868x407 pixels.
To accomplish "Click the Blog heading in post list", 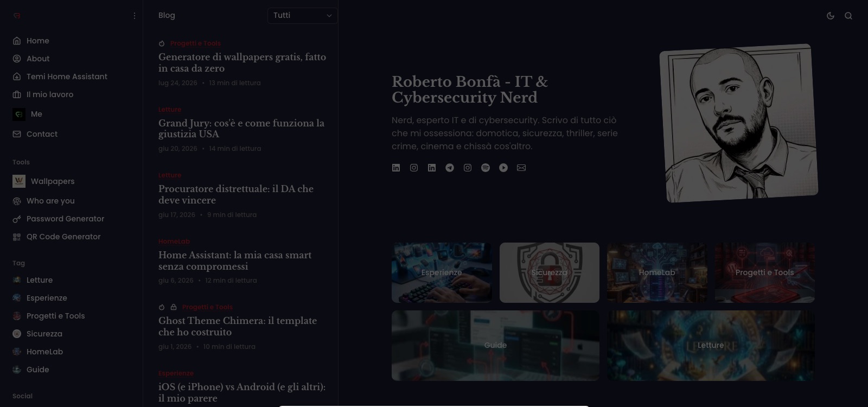I will coord(167,15).
